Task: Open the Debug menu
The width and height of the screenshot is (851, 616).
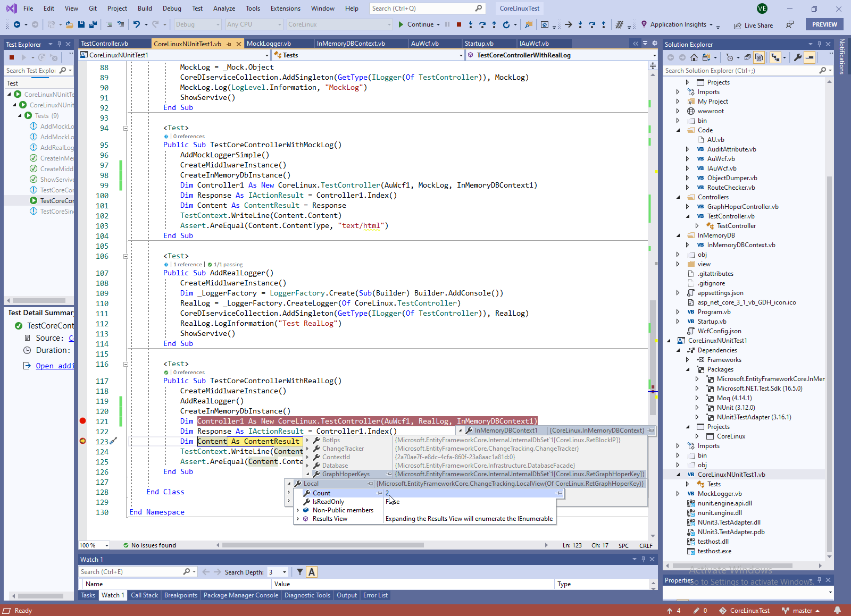Action: click(x=171, y=9)
